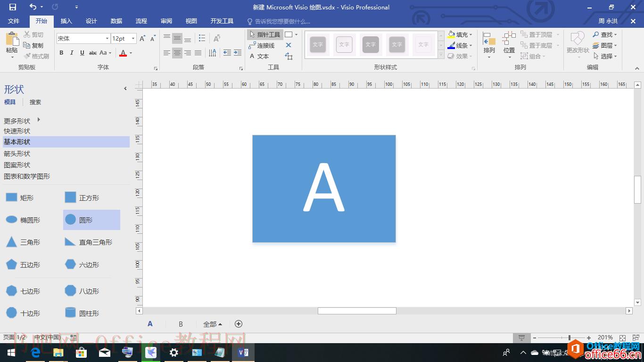Undo the last action
The image size is (644, 362).
33,7
